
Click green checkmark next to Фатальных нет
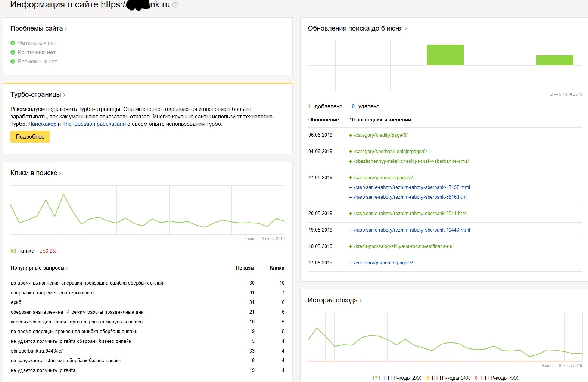(x=13, y=43)
